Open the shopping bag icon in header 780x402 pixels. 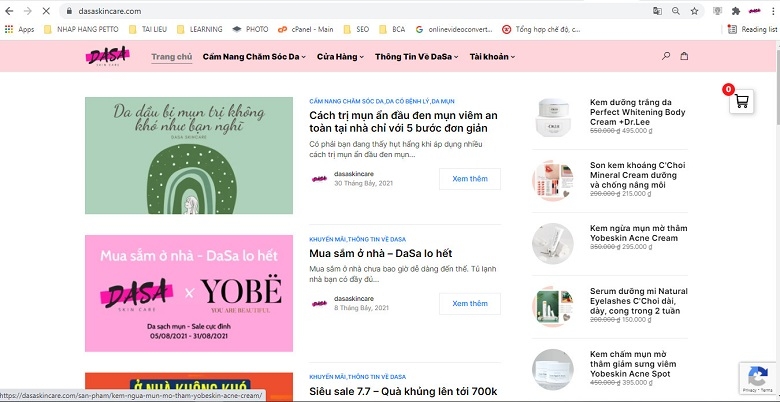684,56
